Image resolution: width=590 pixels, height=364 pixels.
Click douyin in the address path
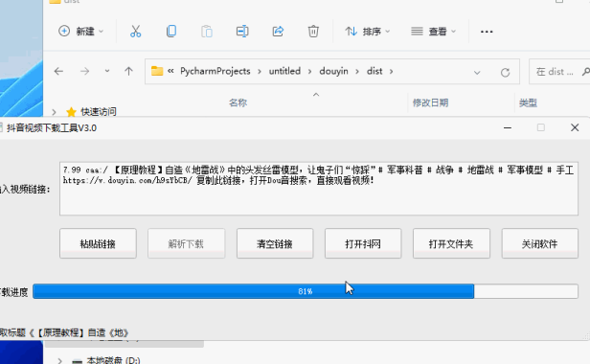point(333,71)
